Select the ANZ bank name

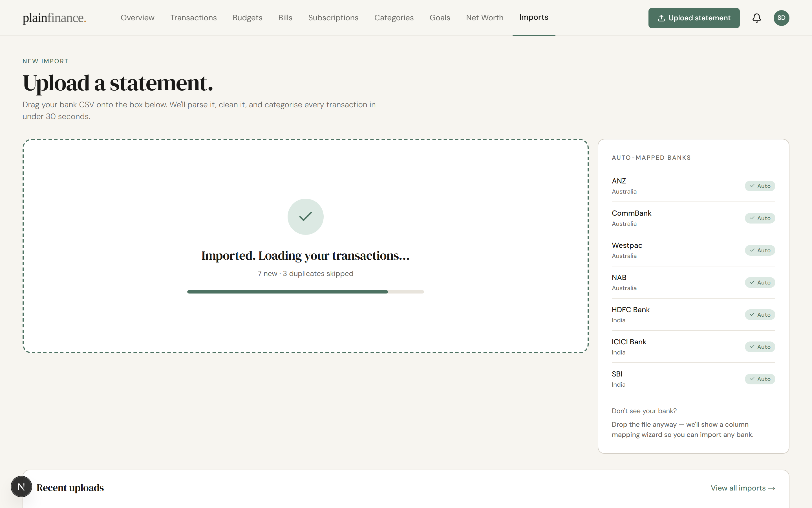click(x=619, y=181)
